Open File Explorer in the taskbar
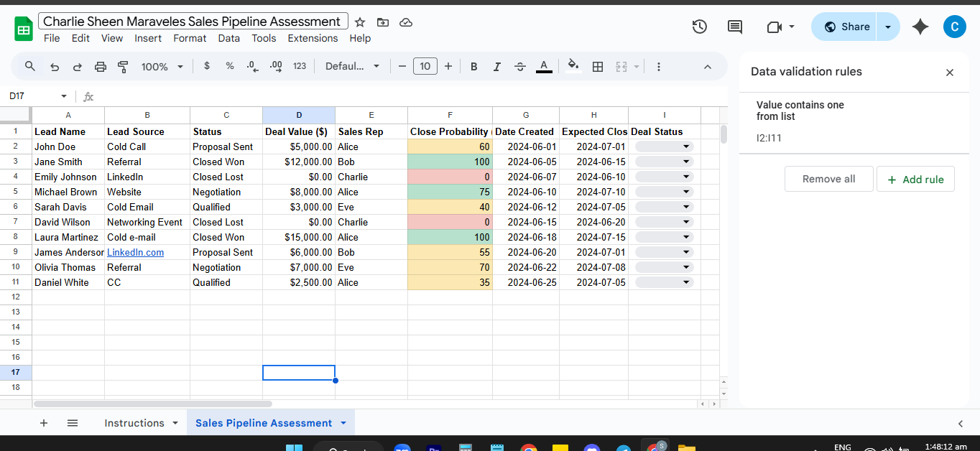 point(687,447)
